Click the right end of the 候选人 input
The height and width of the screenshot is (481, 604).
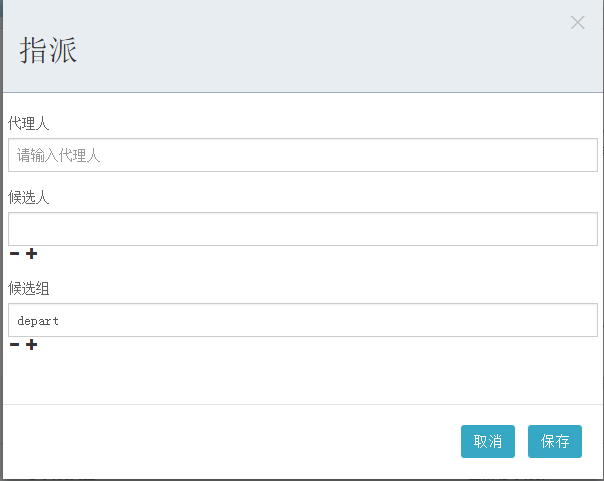point(585,229)
